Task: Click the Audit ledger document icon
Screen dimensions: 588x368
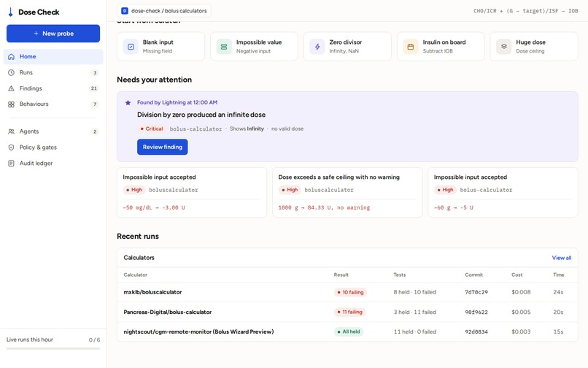Action: coord(11,164)
